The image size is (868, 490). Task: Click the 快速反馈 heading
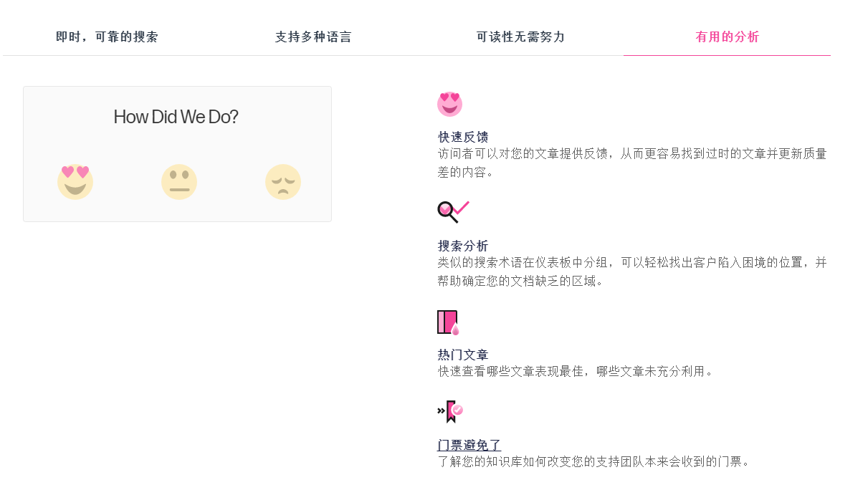(x=463, y=137)
